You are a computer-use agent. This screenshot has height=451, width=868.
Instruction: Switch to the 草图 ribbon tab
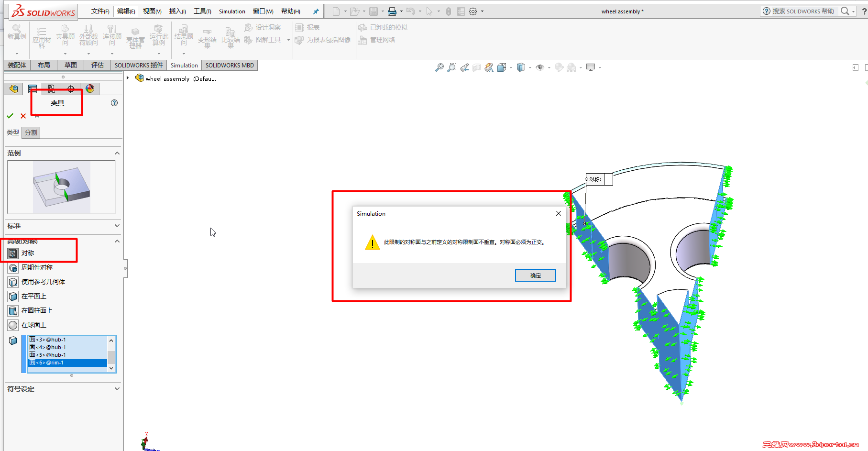(x=71, y=65)
